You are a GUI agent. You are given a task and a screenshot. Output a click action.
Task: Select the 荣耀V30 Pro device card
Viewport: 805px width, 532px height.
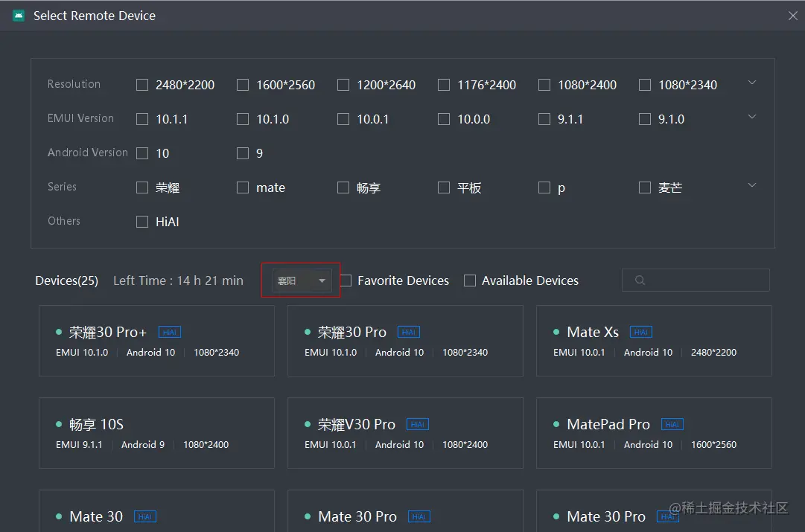click(x=406, y=433)
